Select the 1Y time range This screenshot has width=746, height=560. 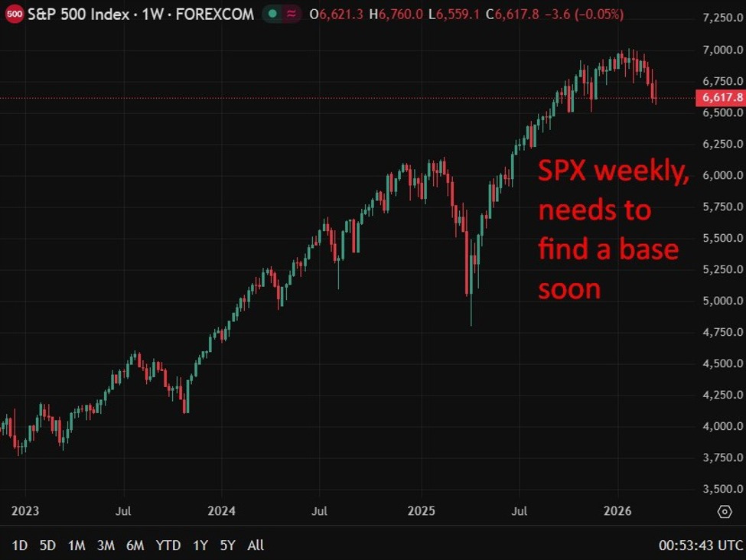point(200,545)
